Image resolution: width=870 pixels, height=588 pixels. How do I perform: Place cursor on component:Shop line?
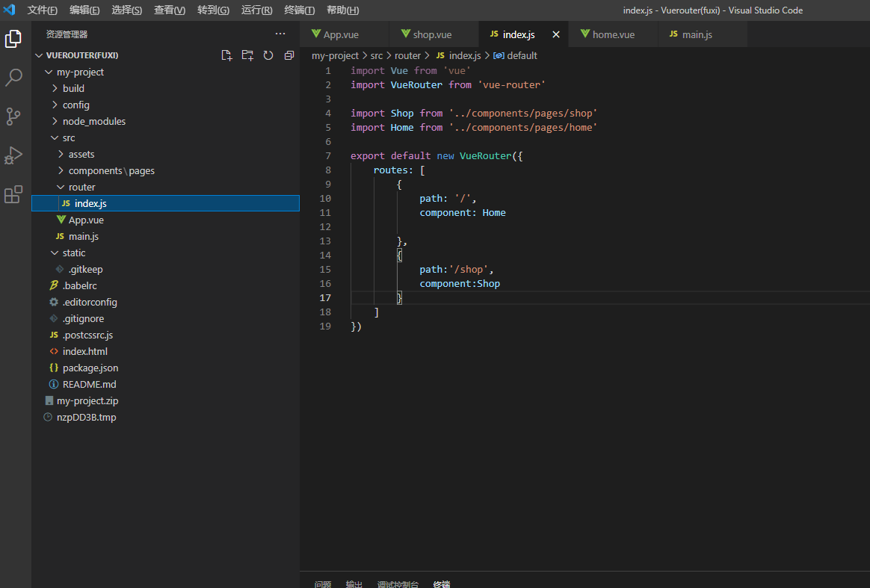click(460, 283)
